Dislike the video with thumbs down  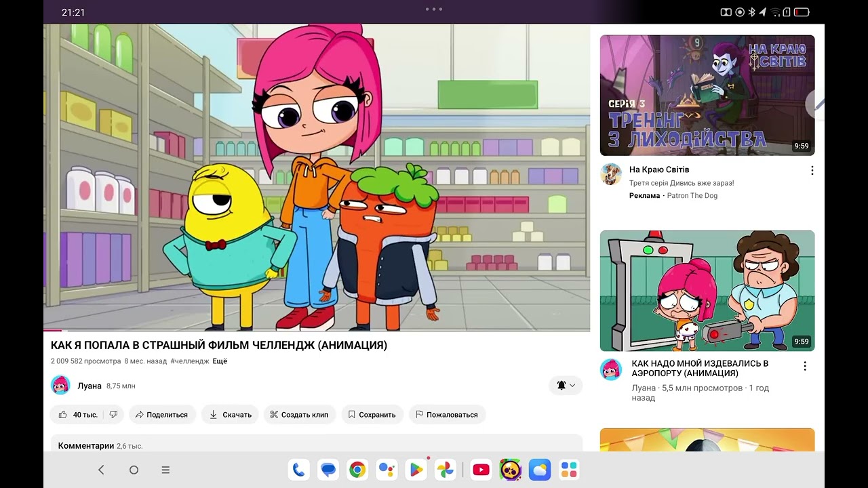(x=114, y=414)
